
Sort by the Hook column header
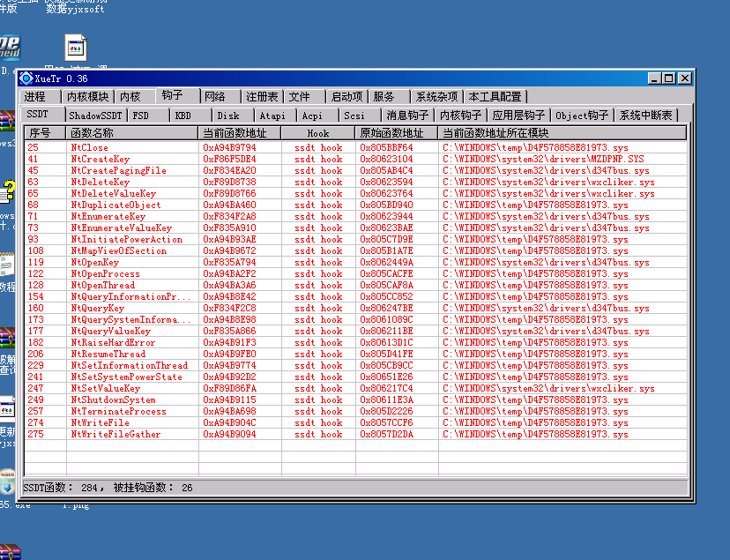pyautogui.click(x=318, y=133)
